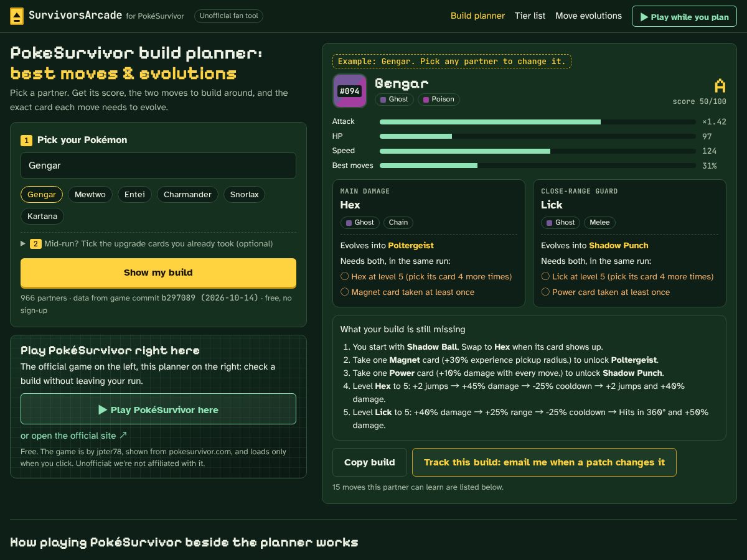The image size is (747, 560).
Task: Click the Ghost type tag beside Gengar
Action: click(394, 99)
